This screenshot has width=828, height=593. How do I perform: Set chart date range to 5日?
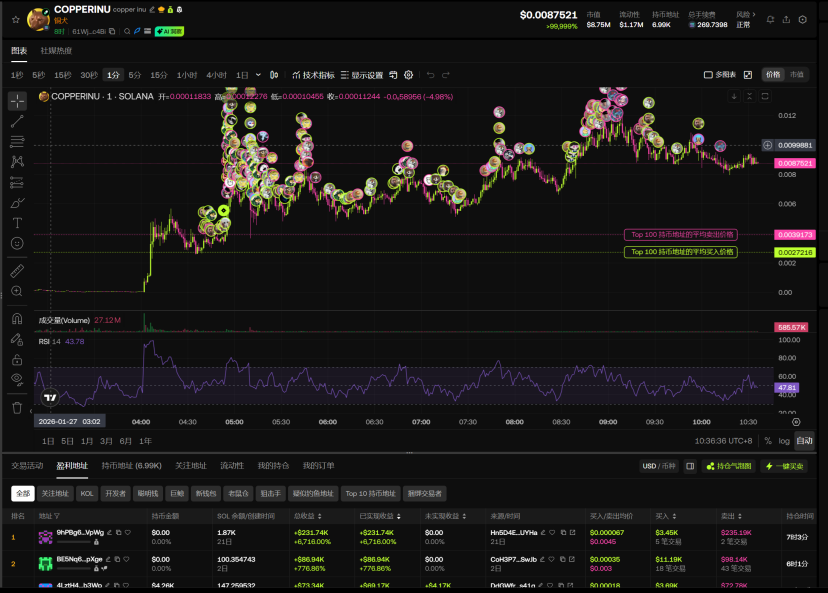(x=67, y=441)
